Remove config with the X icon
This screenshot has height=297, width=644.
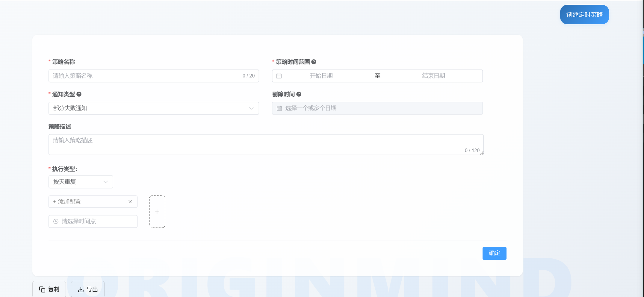130,202
